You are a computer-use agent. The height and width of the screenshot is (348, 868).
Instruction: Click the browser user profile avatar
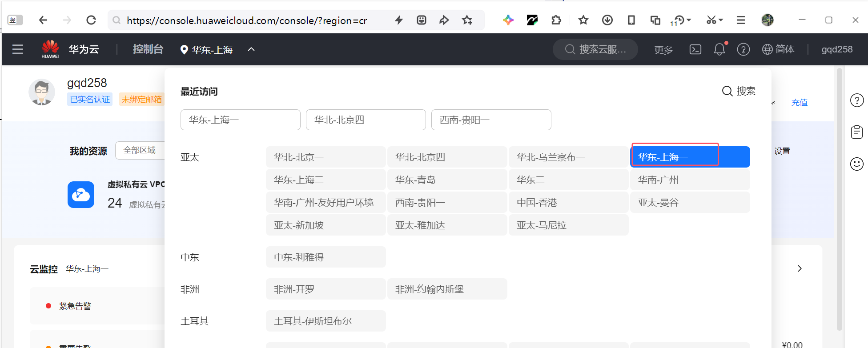tap(768, 20)
